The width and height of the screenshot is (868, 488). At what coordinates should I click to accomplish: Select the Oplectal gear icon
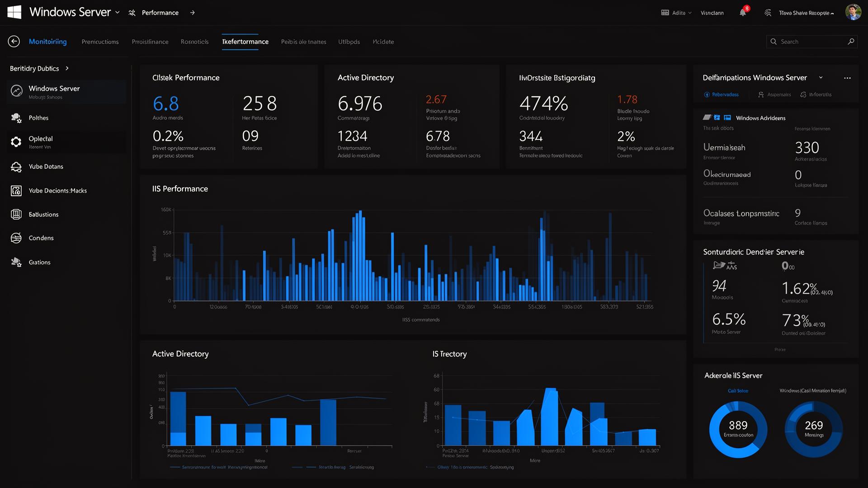click(16, 142)
